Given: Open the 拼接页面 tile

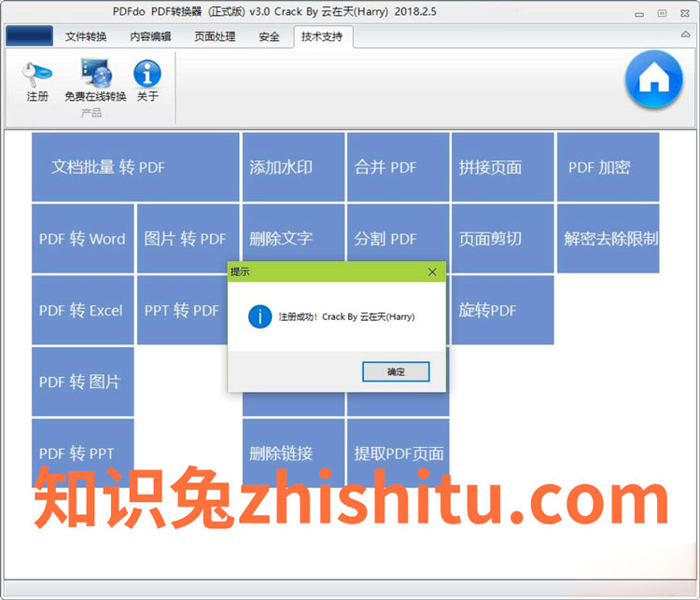Looking at the screenshot, I should tap(503, 167).
